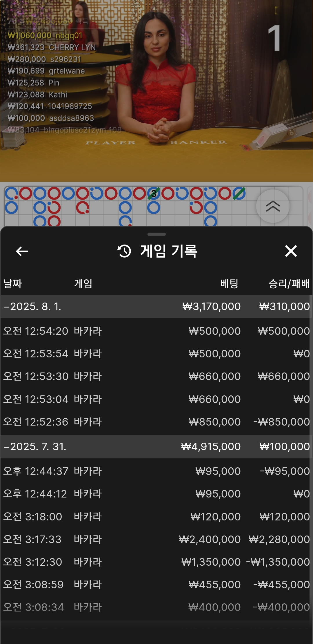Screen dimensions: 313x644
Task: Tap the -₩95,000 loss amount
Action: [285, 471]
